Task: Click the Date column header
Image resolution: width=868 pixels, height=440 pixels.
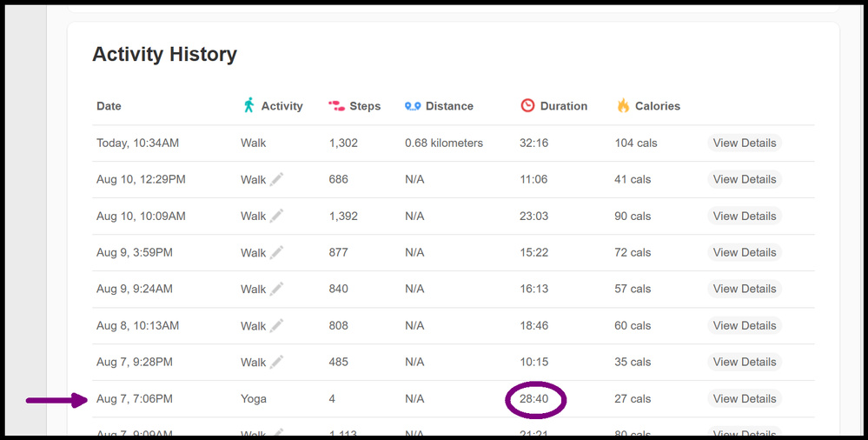Action: click(x=109, y=106)
